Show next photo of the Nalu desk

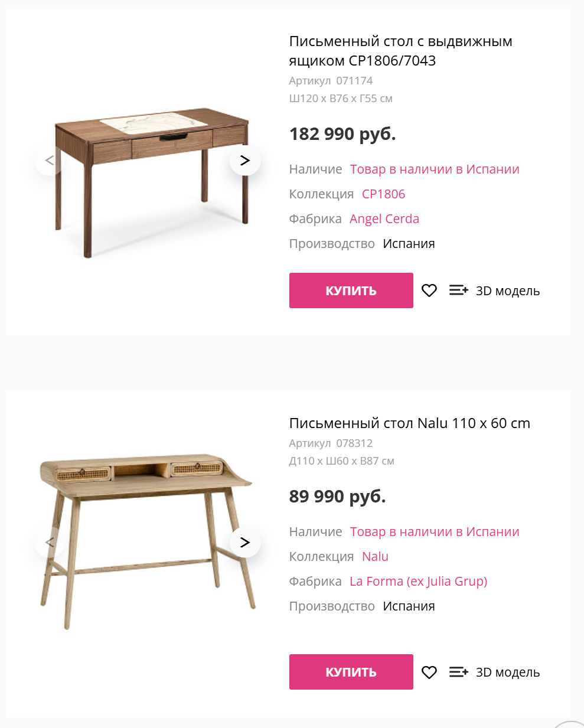(245, 542)
